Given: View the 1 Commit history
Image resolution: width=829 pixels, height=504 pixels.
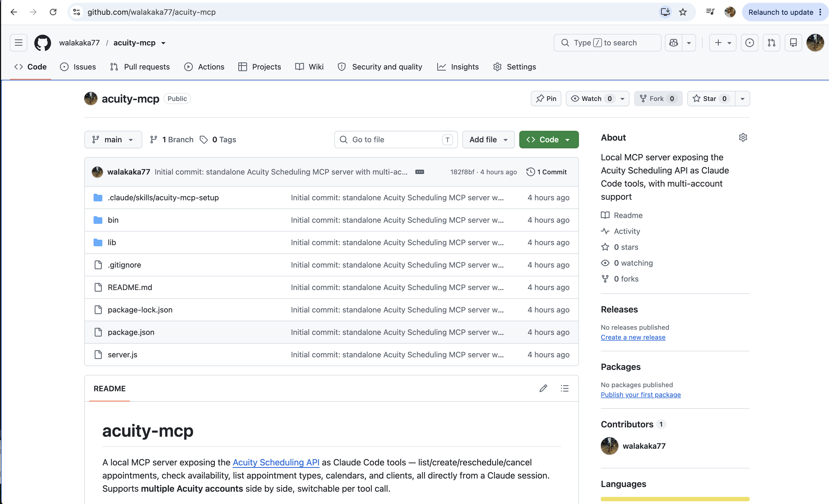Looking at the screenshot, I should click(547, 172).
